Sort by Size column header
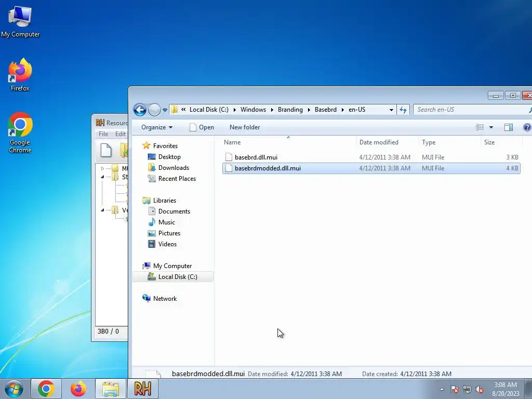Viewport: 532px width, 399px height. tap(501, 142)
